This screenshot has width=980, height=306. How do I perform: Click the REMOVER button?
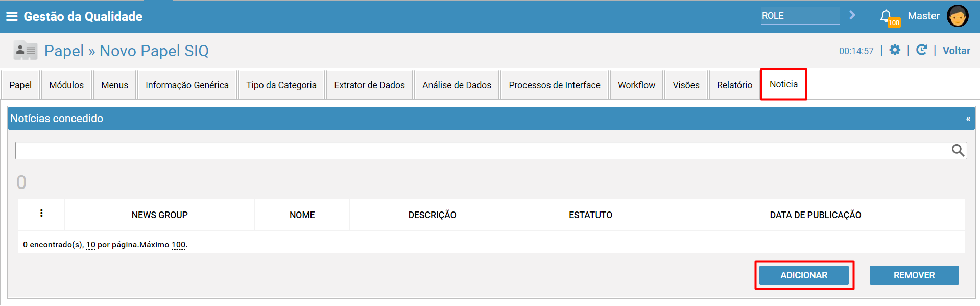(x=914, y=275)
